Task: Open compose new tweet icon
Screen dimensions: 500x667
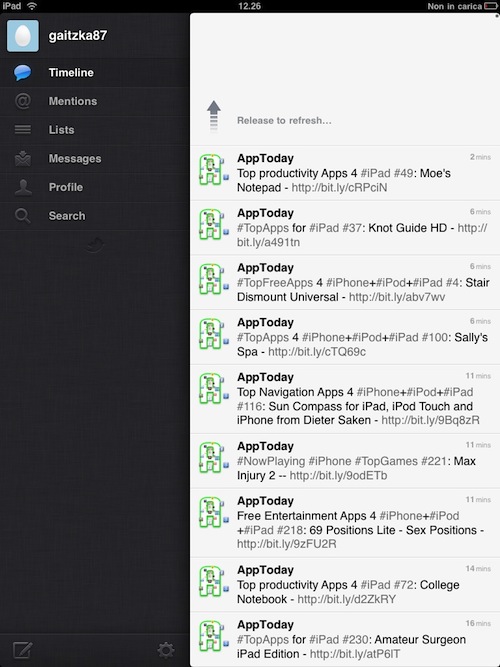Action: click(x=22, y=650)
